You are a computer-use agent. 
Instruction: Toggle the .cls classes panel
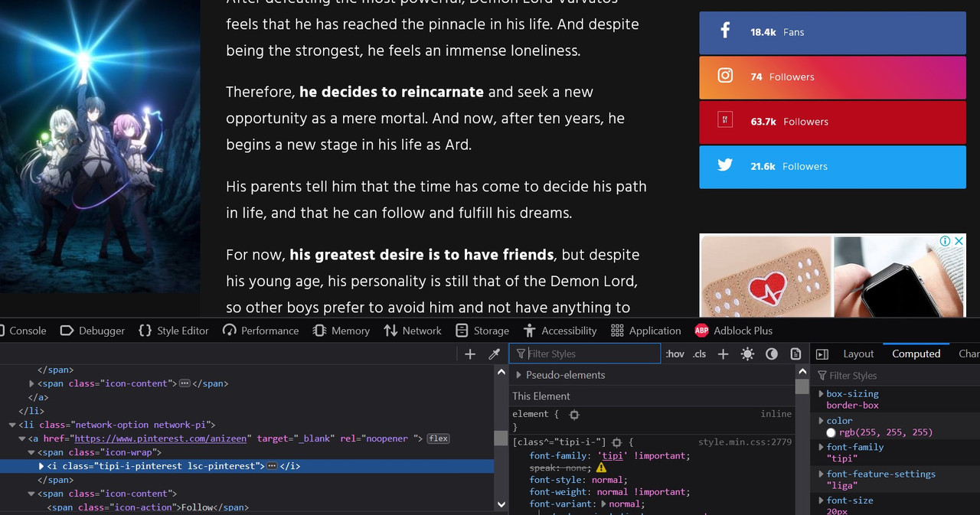pos(699,354)
